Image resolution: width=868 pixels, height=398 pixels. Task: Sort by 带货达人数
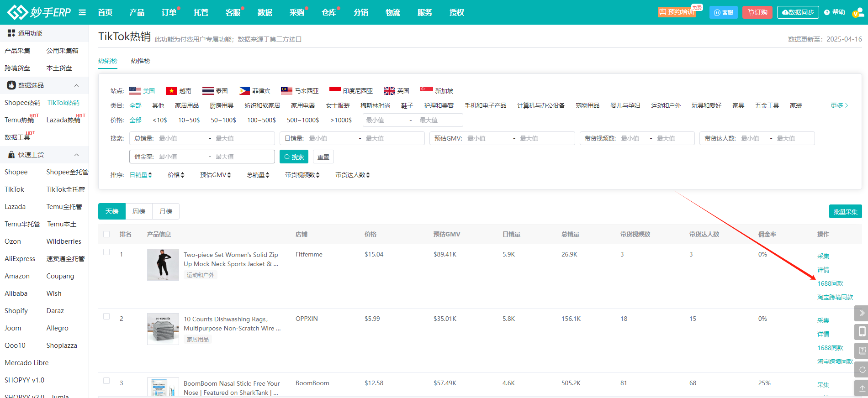coord(353,175)
